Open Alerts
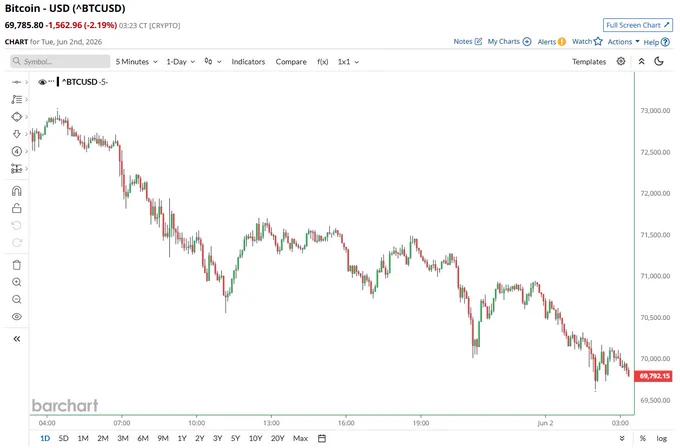 [552, 42]
